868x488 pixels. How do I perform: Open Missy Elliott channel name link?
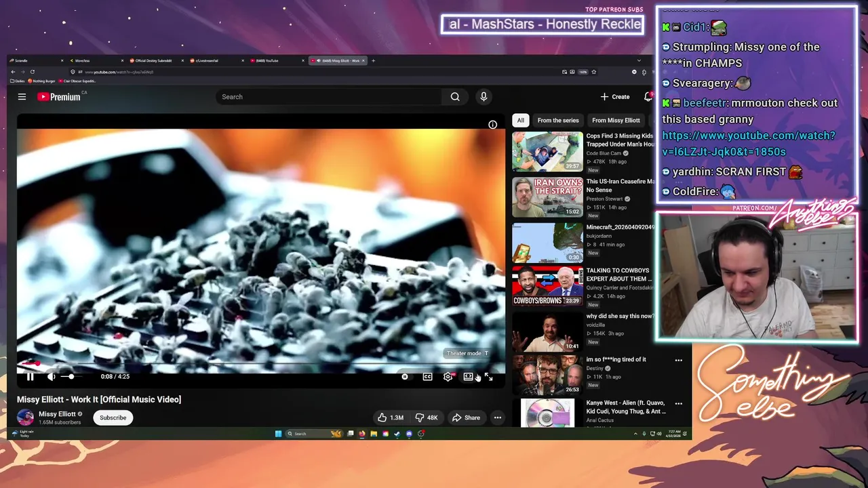[x=57, y=414]
